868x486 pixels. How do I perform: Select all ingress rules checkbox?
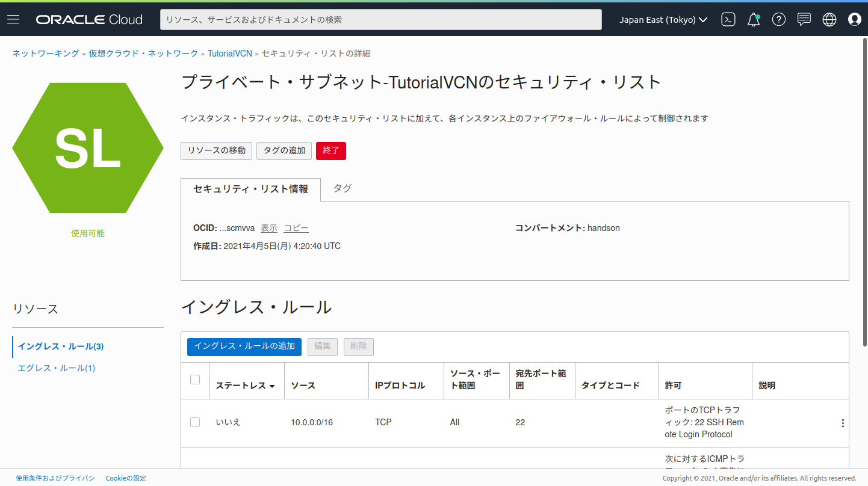click(x=195, y=379)
